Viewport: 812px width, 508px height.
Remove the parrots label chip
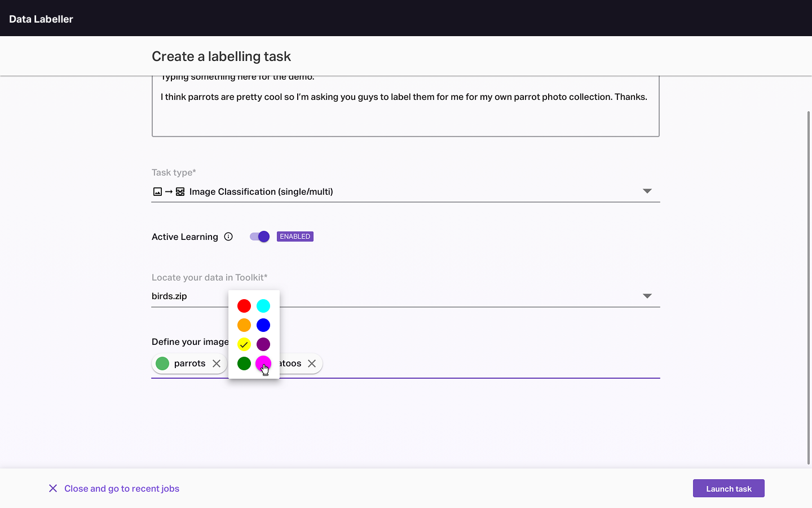point(217,364)
